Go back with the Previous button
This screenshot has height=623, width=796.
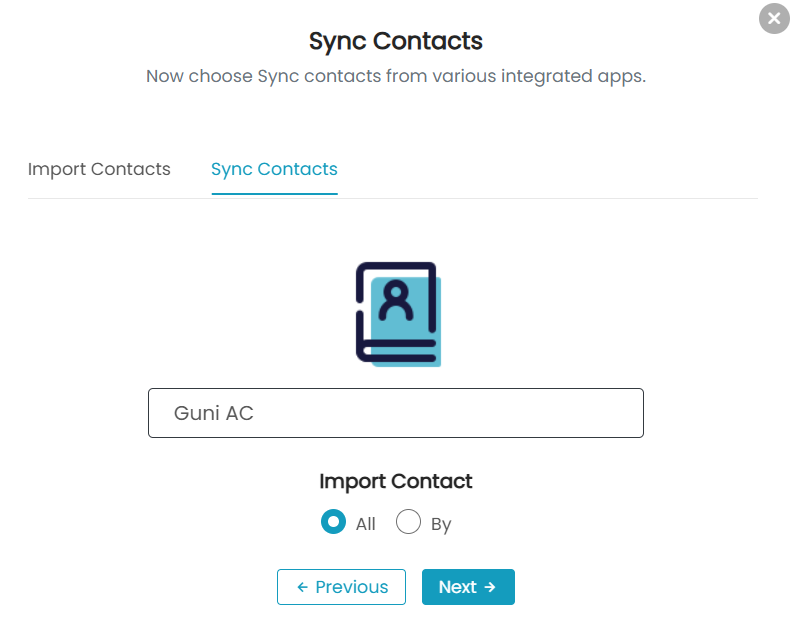341,587
